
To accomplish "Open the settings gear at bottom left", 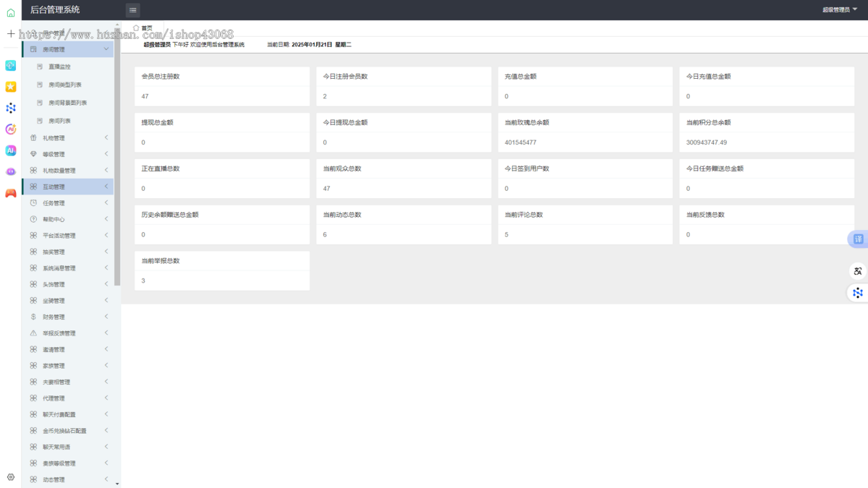I will tap(11, 477).
